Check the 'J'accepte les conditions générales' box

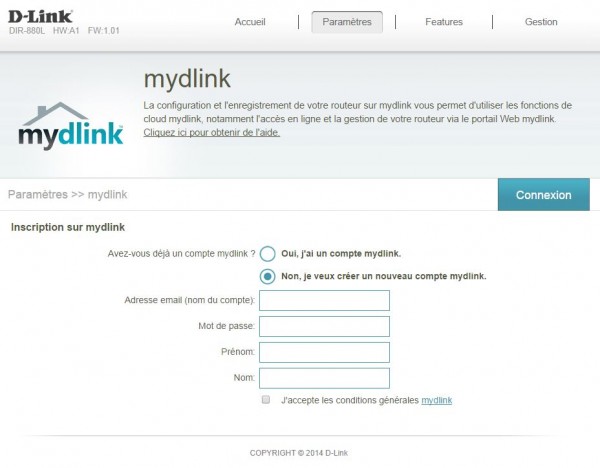click(266, 400)
